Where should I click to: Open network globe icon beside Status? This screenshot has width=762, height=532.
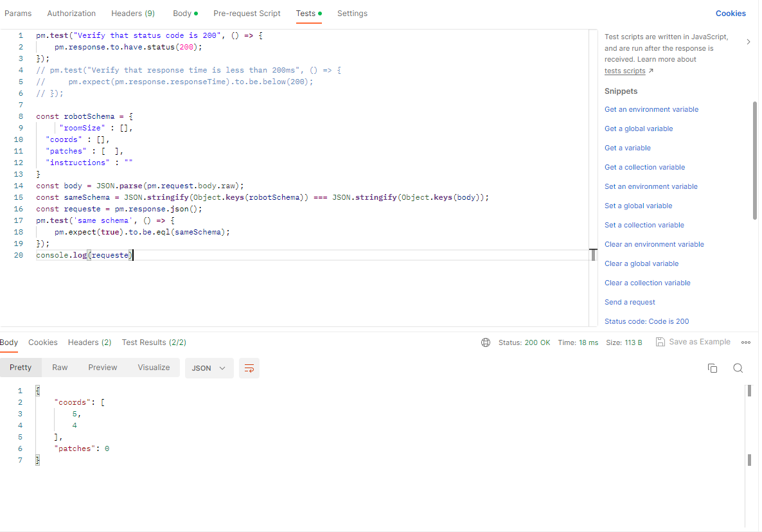pyautogui.click(x=486, y=342)
